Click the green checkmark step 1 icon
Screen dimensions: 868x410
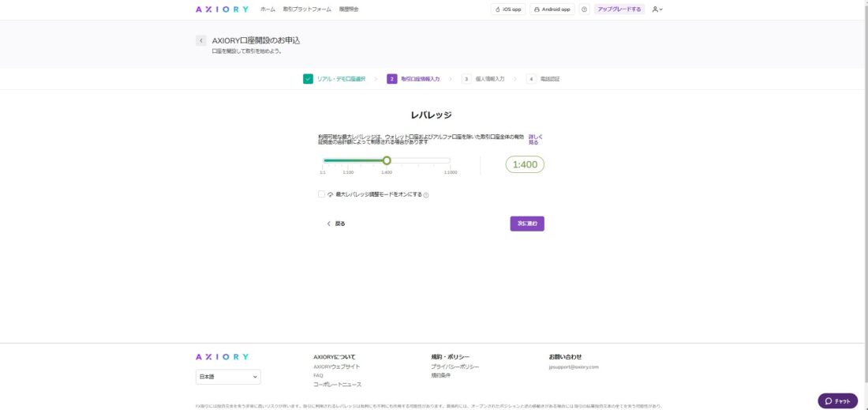coord(308,79)
